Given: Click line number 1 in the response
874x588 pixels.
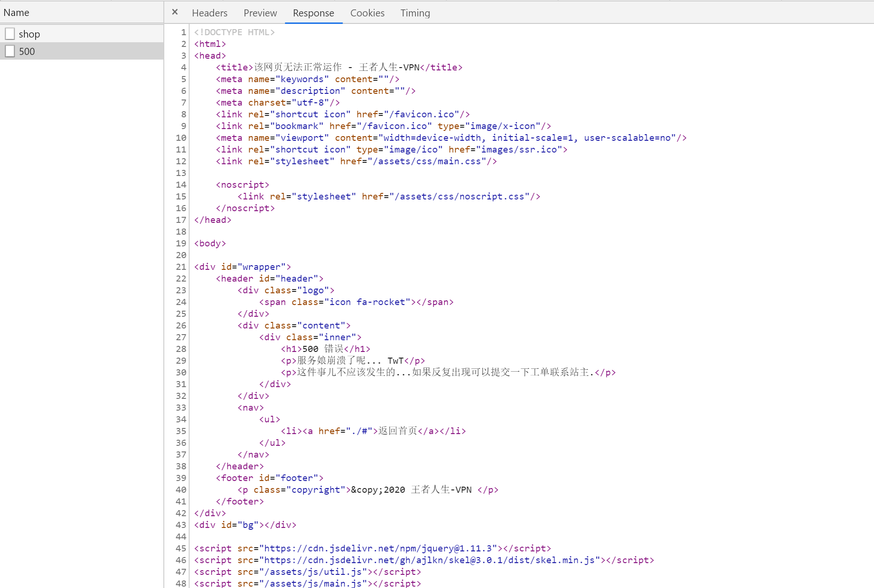Looking at the screenshot, I should [183, 32].
